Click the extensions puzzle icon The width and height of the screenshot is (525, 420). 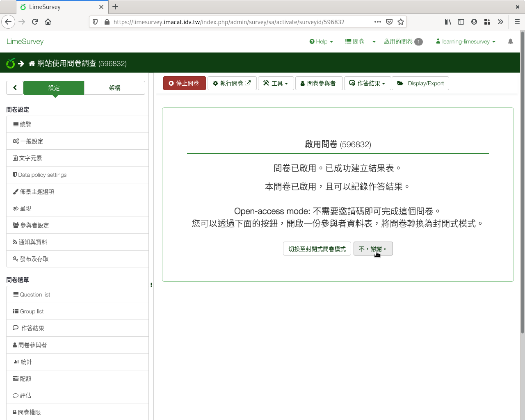(487, 22)
